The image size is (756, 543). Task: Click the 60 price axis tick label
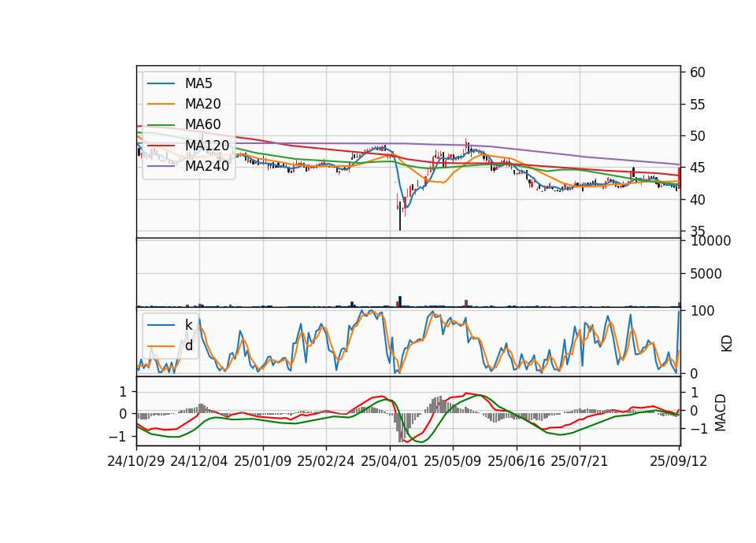coord(698,72)
